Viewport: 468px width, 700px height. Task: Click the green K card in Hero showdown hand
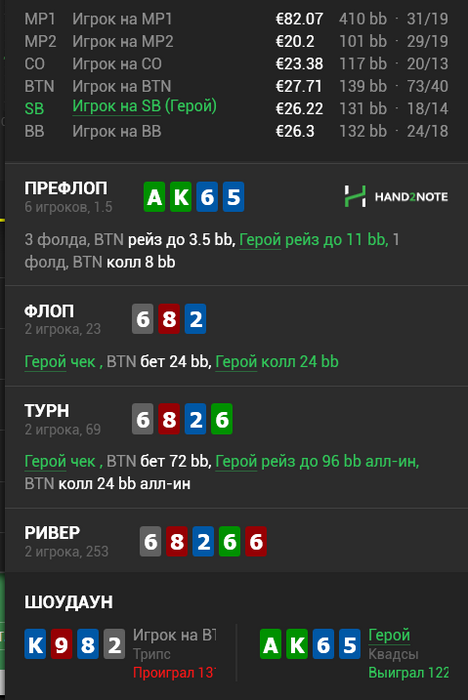pos(297,644)
